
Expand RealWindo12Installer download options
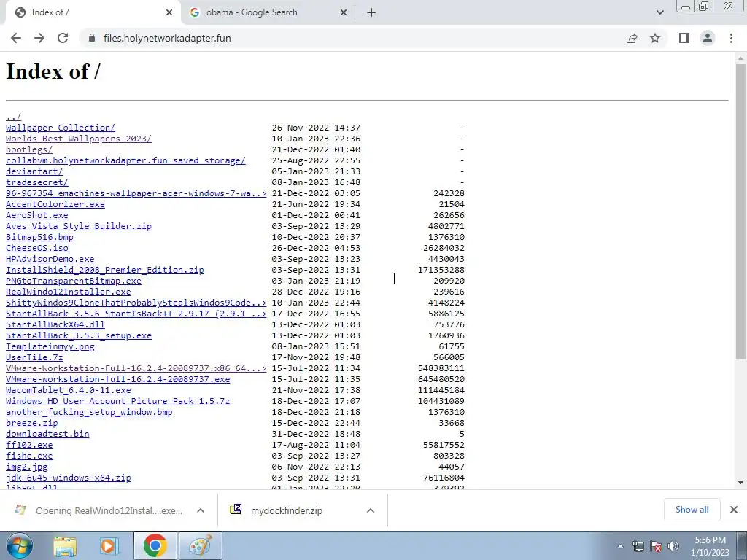click(201, 510)
